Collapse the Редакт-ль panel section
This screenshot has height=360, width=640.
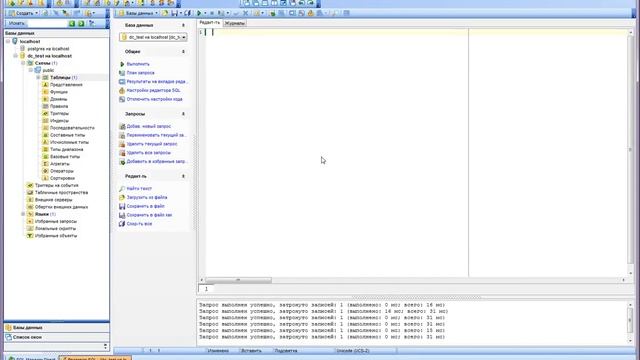pyautogui.click(x=183, y=176)
